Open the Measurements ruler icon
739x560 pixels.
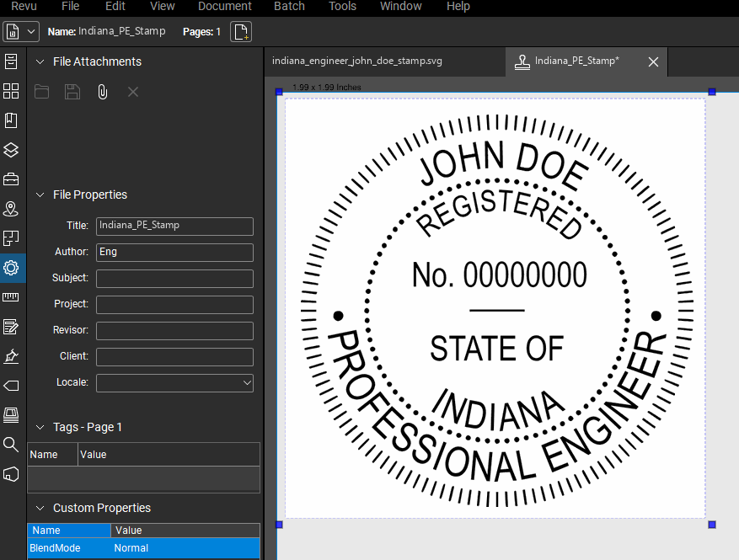pos(11,297)
